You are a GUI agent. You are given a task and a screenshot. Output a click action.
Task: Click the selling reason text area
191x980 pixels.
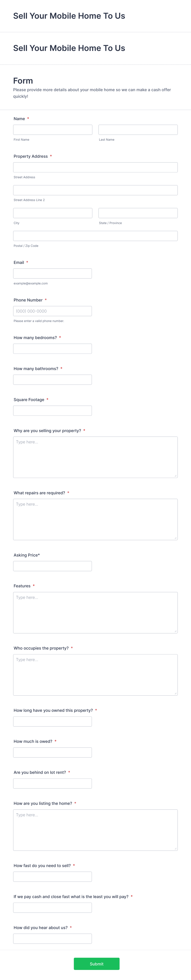coord(95,457)
